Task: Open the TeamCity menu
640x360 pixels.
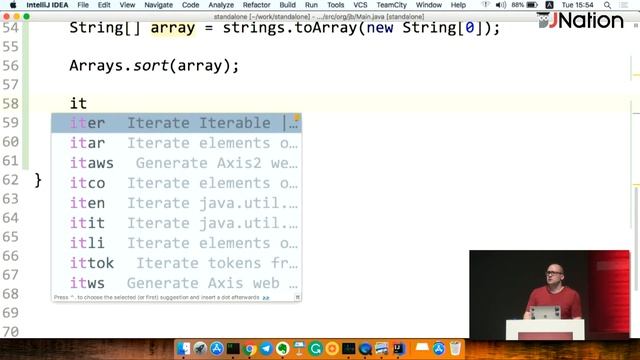Action: [391, 5]
